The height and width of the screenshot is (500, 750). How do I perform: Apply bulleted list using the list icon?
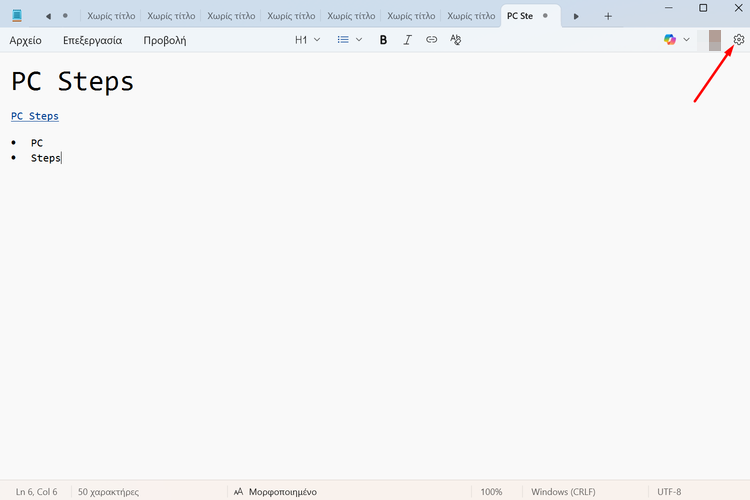click(x=343, y=40)
